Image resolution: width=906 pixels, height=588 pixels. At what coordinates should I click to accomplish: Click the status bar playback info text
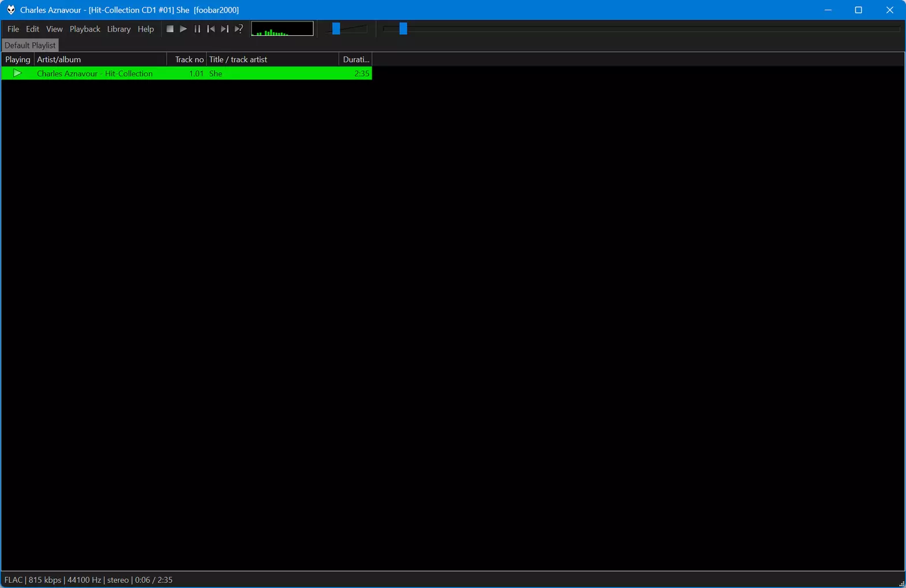click(x=88, y=580)
